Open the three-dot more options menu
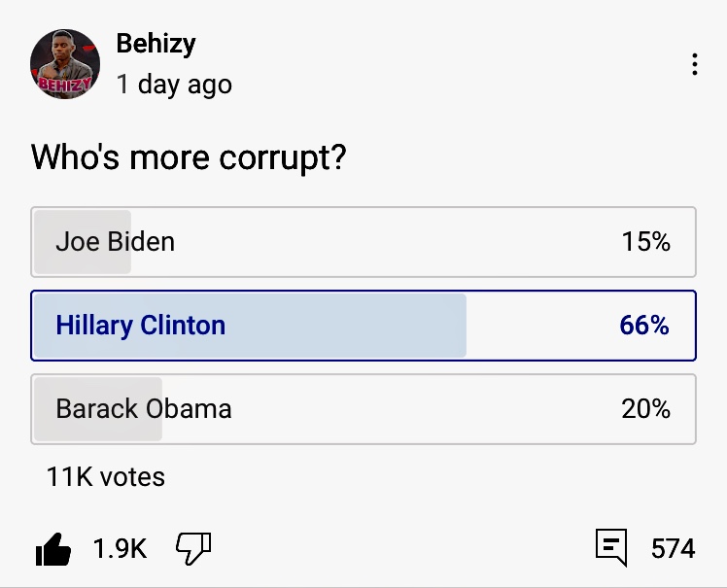727x588 pixels. (x=694, y=65)
